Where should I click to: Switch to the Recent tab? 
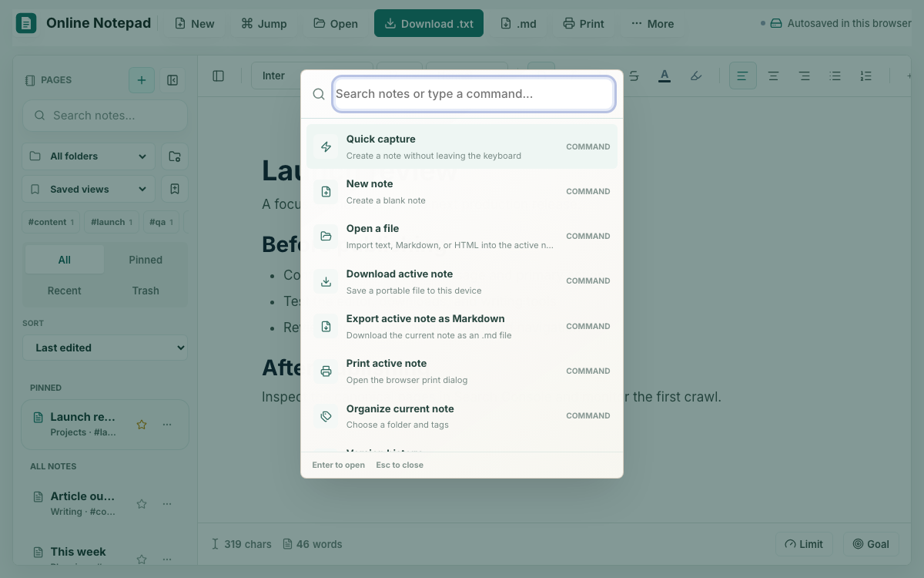click(65, 291)
